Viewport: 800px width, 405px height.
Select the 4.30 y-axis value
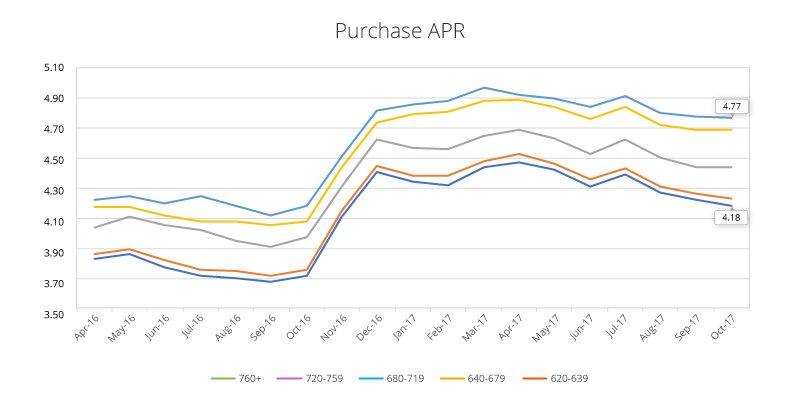coord(54,190)
